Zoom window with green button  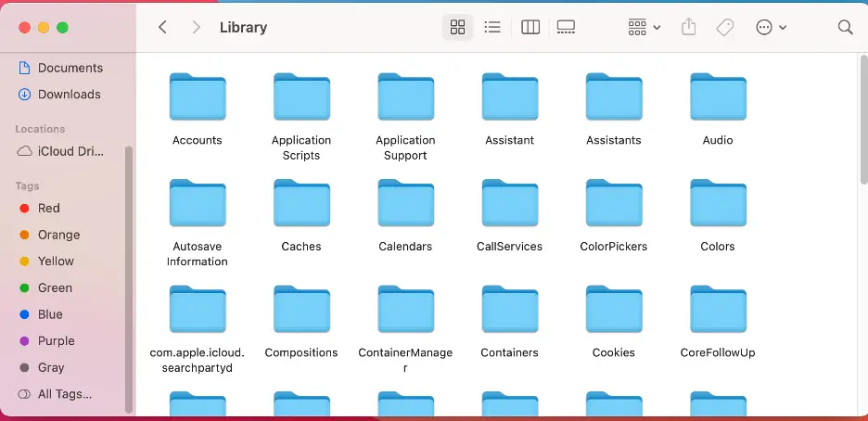[x=62, y=28]
